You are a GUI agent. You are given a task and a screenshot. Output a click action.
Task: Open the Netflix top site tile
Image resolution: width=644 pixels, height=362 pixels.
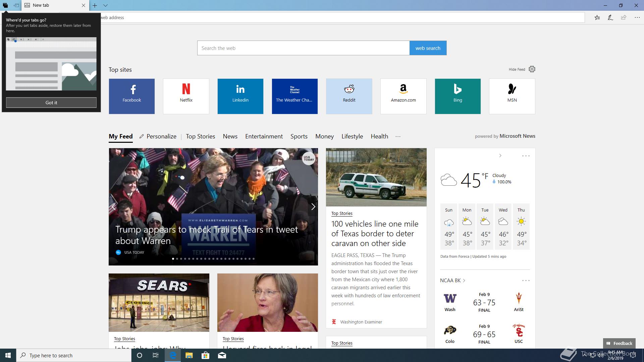coord(186,96)
